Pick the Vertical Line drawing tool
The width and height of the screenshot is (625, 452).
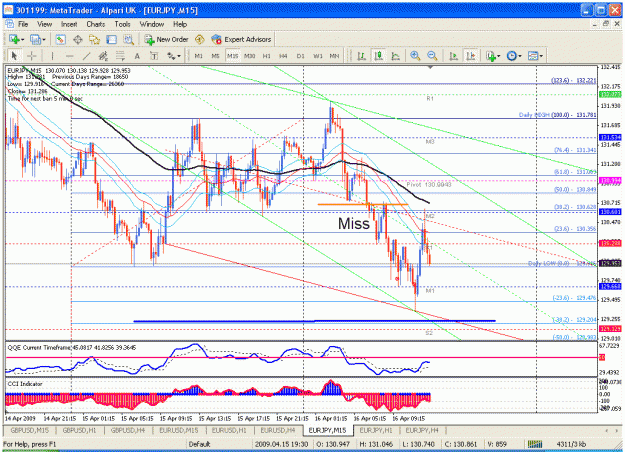coord(52,56)
